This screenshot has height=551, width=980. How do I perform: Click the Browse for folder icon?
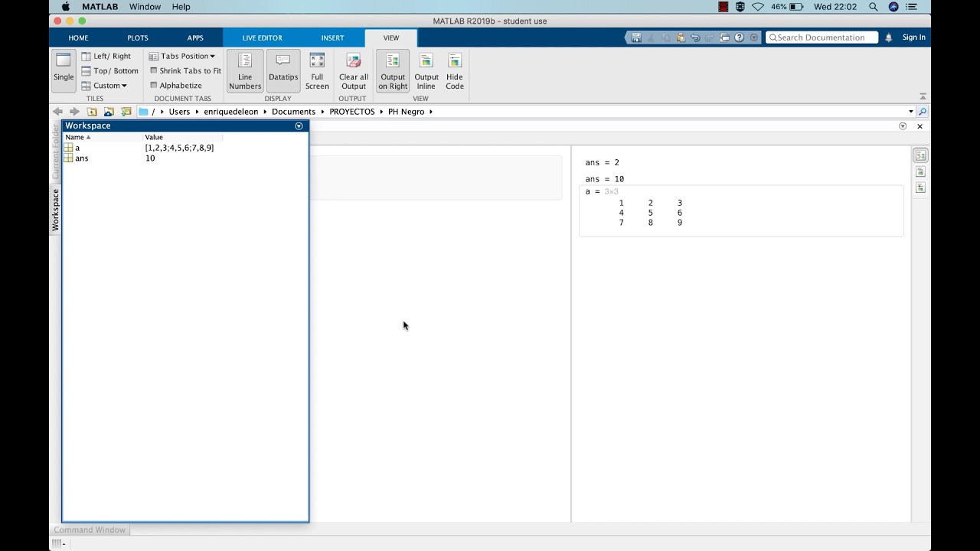tap(109, 111)
